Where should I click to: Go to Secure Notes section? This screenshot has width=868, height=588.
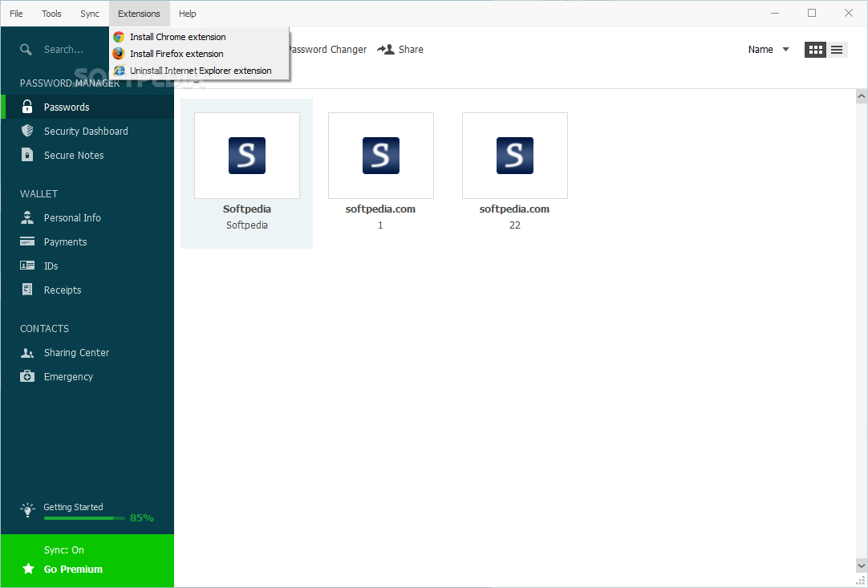coord(87,155)
